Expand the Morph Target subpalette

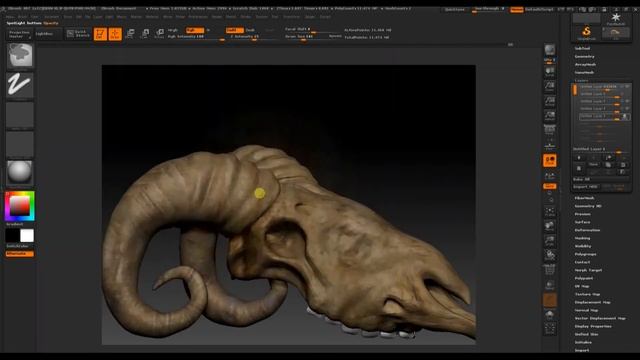point(589,270)
